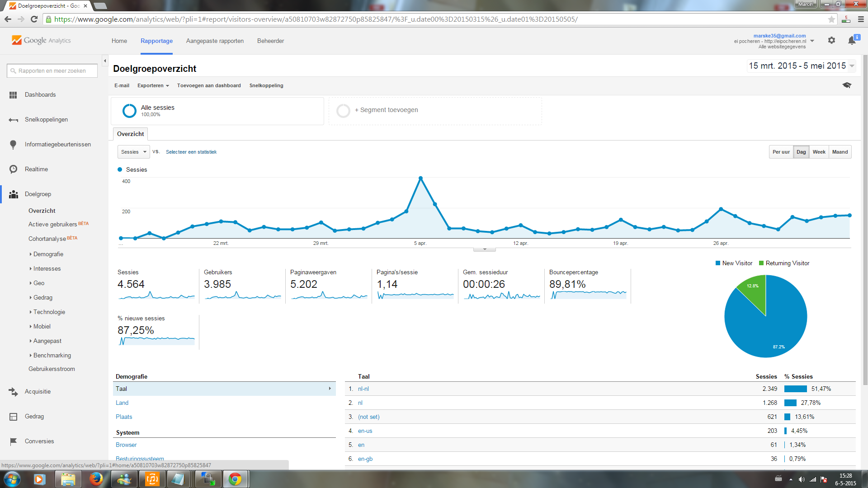Open Gebruikersstroom in sidebar
The height and width of the screenshot is (488, 868).
pos(52,369)
